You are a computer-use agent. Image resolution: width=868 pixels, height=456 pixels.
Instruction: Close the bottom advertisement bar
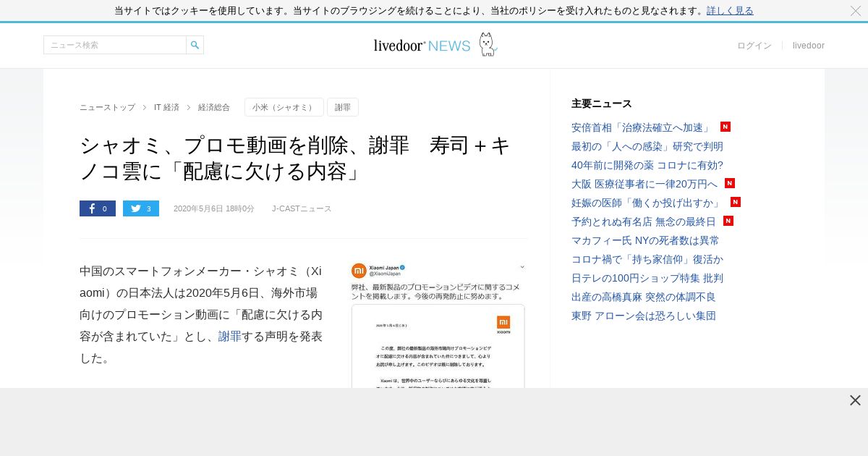855,400
